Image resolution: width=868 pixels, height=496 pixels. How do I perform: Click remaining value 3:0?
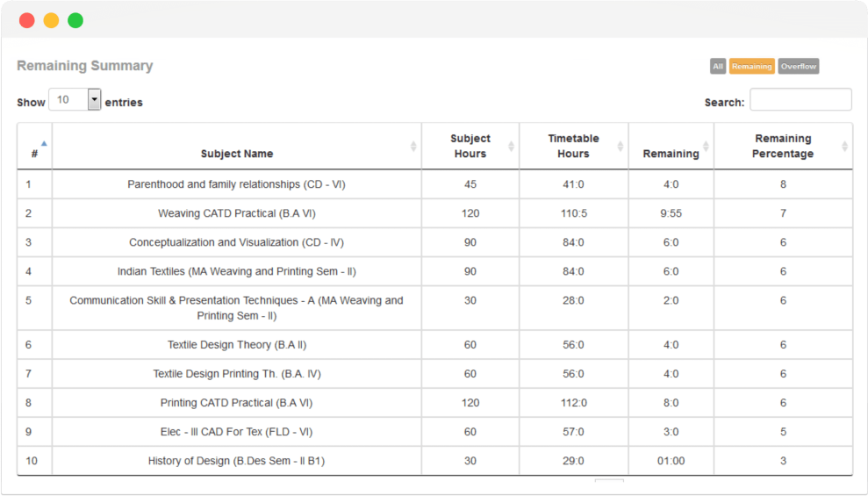tap(671, 432)
